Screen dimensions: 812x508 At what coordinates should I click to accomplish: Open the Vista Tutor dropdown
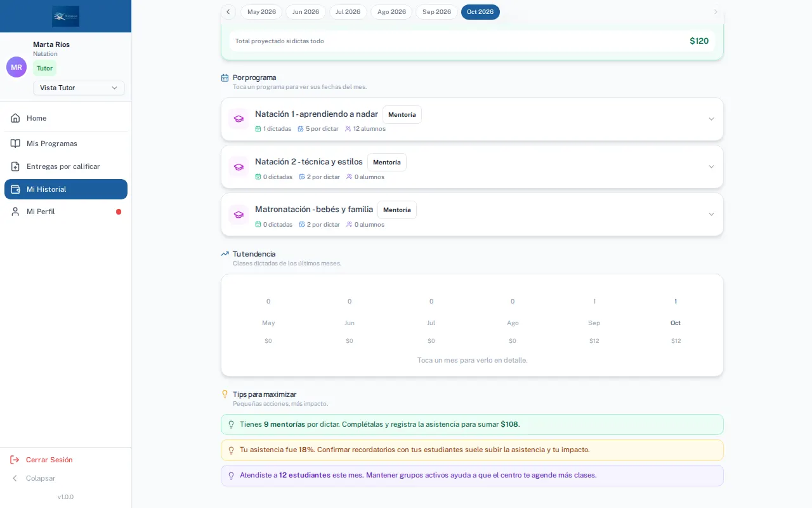pyautogui.click(x=79, y=88)
